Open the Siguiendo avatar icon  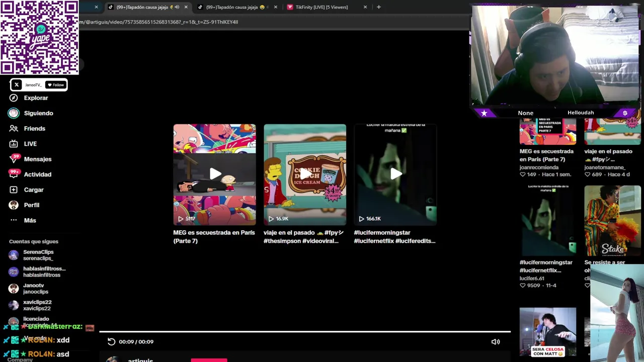[14, 113]
